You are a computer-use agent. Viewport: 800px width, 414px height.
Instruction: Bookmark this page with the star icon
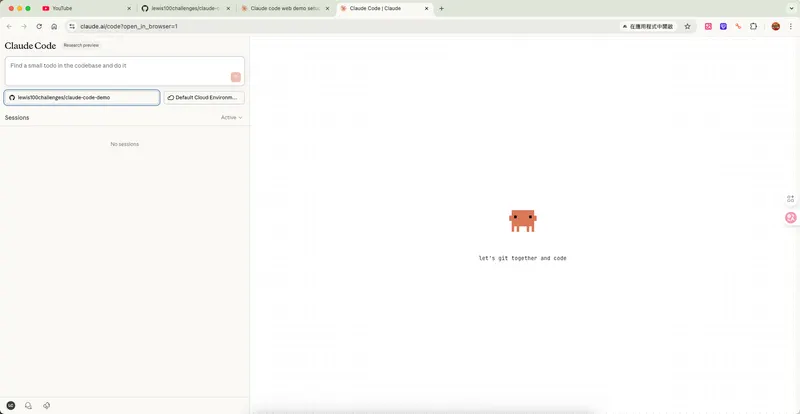tap(687, 27)
